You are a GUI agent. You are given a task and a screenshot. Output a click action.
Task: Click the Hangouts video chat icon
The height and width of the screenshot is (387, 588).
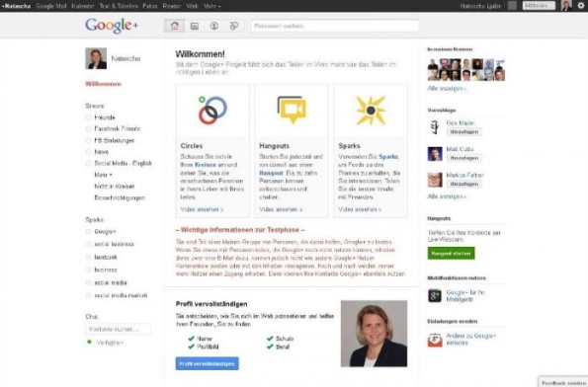(x=292, y=110)
